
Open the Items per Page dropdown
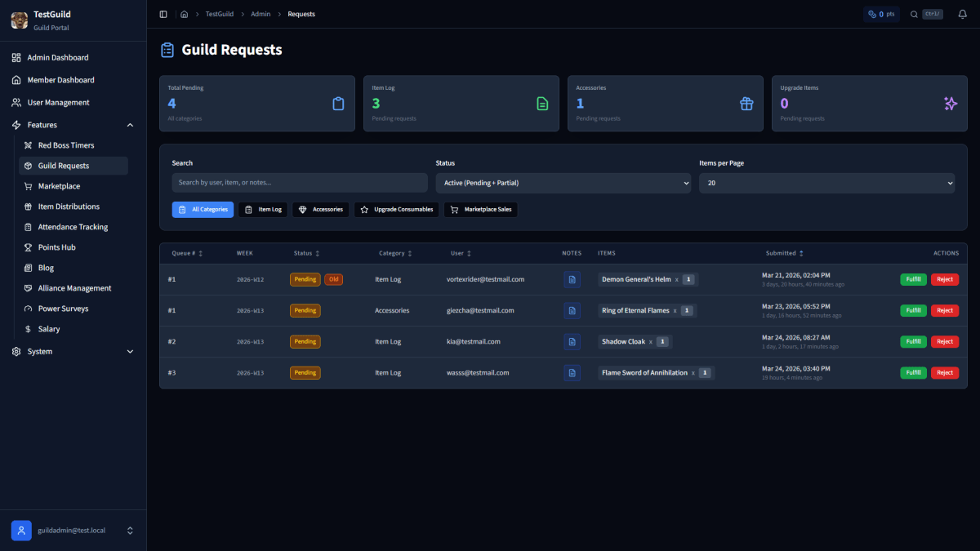826,182
